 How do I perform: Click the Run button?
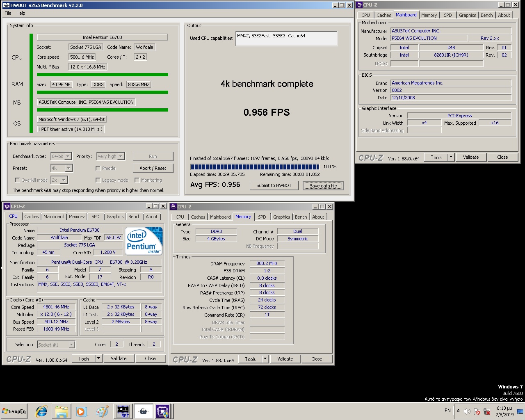(153, 156)
